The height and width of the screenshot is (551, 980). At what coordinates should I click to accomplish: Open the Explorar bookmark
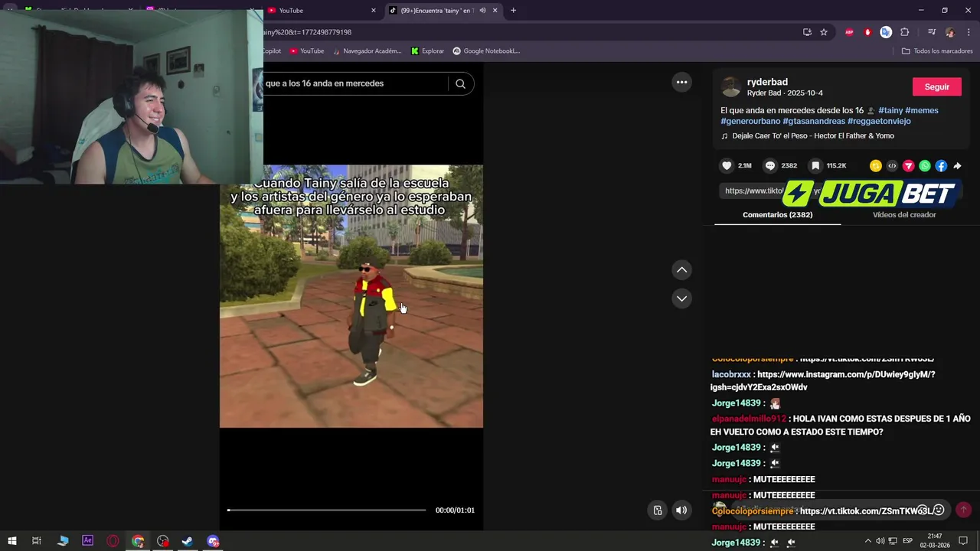[x=427, y=51]
